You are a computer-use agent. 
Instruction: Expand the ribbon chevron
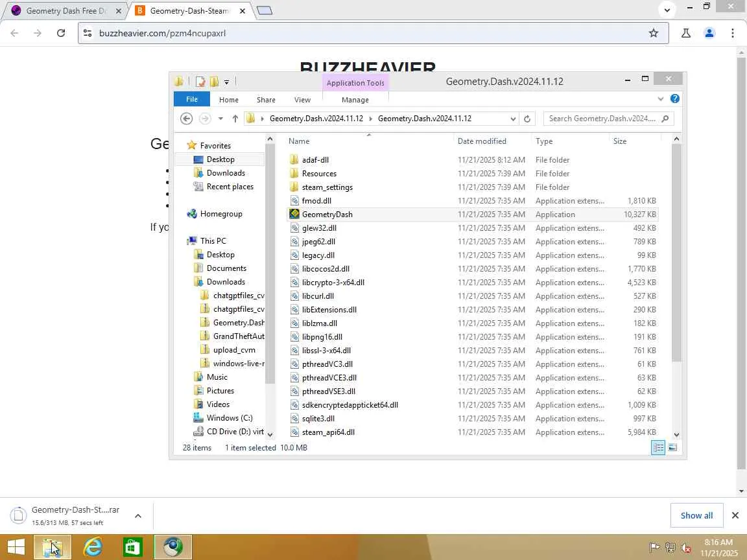click(660, 99)
